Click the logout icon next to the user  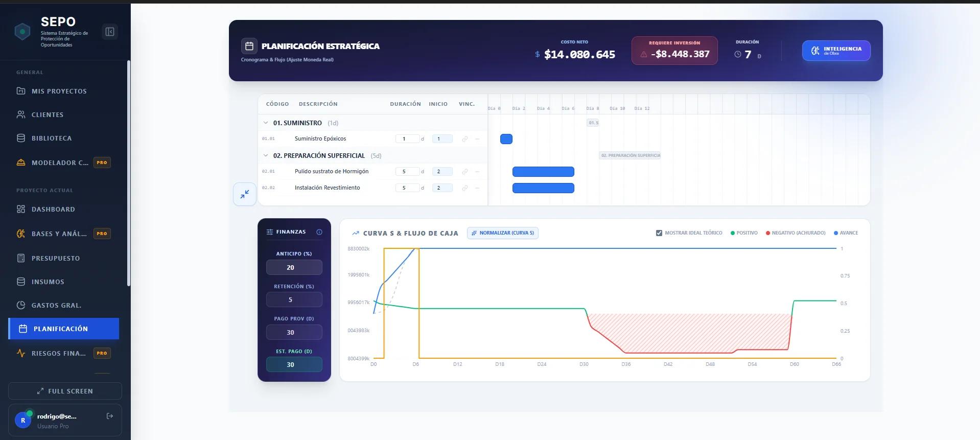110,416
